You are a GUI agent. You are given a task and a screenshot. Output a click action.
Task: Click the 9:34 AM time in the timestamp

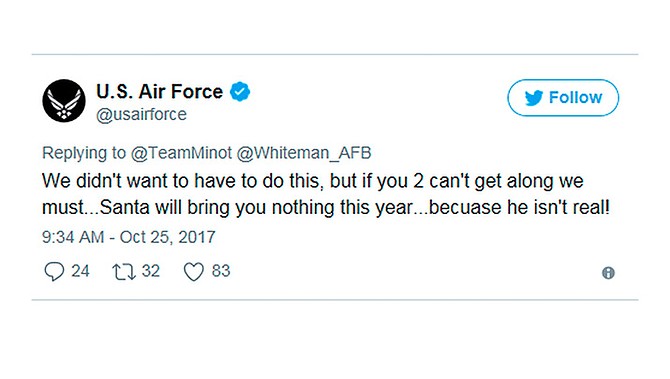(73, 237)
